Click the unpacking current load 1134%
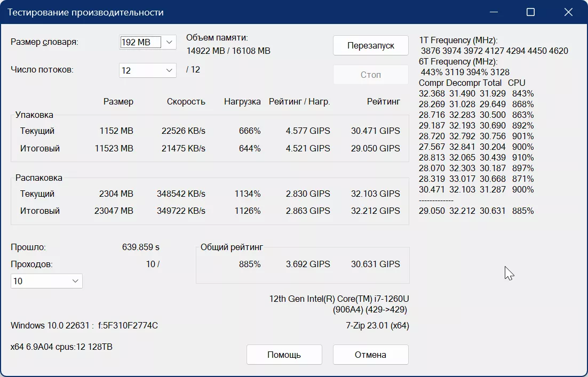 (248, 194)
